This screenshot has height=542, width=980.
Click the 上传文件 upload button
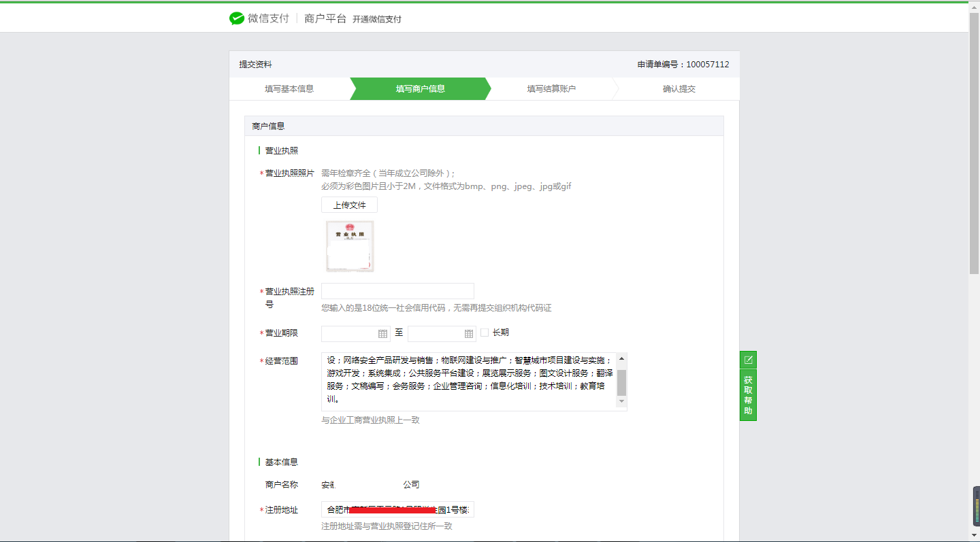point(349,204)
